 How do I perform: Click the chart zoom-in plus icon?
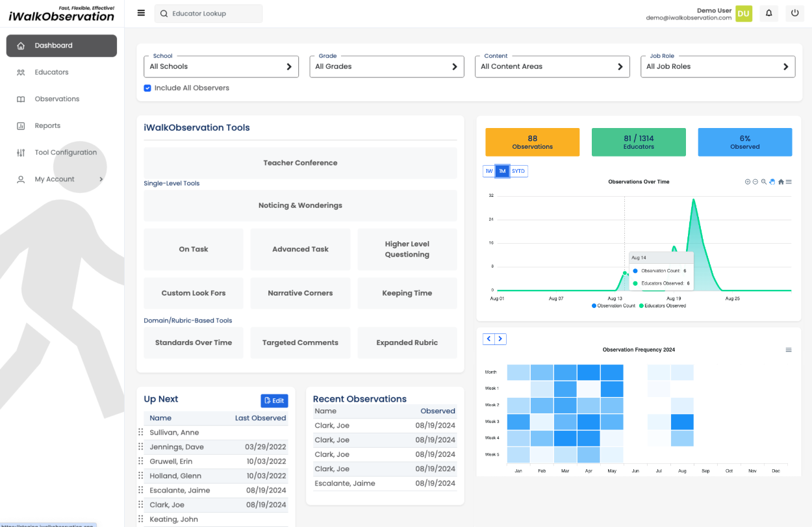(748, 182)
